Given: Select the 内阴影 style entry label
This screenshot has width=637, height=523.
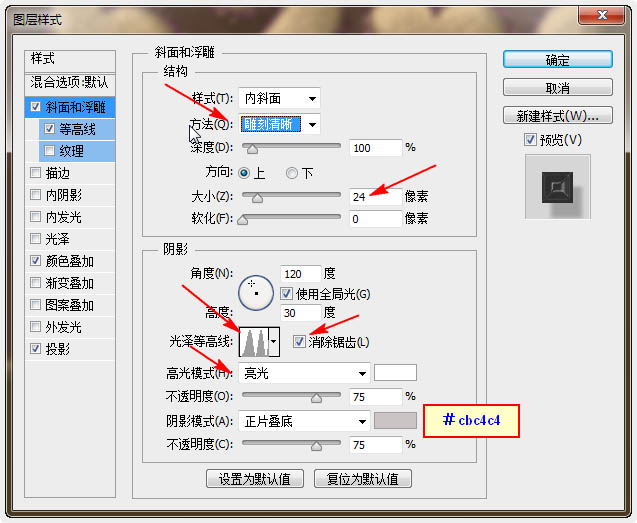Looking at the screenshot, I should [x=63, y=195].
